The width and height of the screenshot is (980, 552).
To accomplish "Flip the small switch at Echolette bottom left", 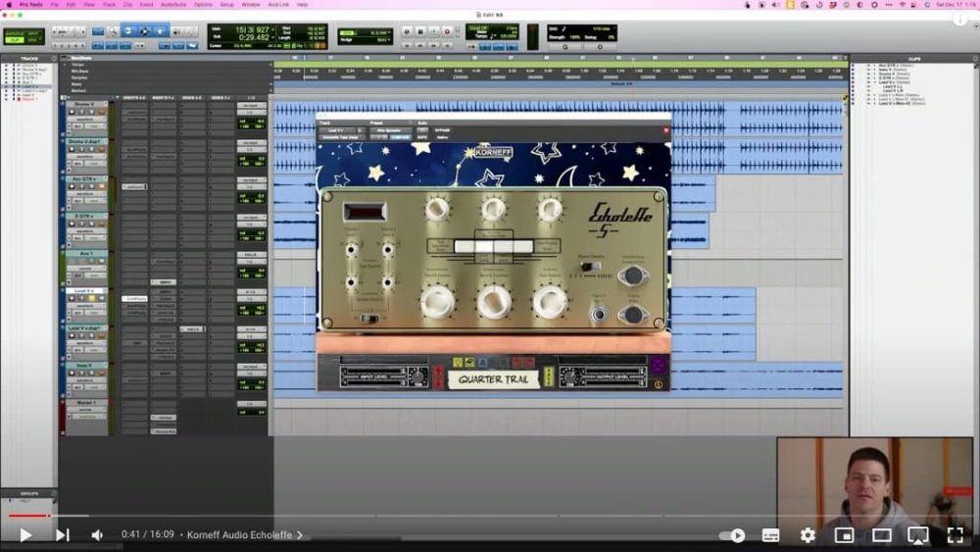I will coord(369,319).
